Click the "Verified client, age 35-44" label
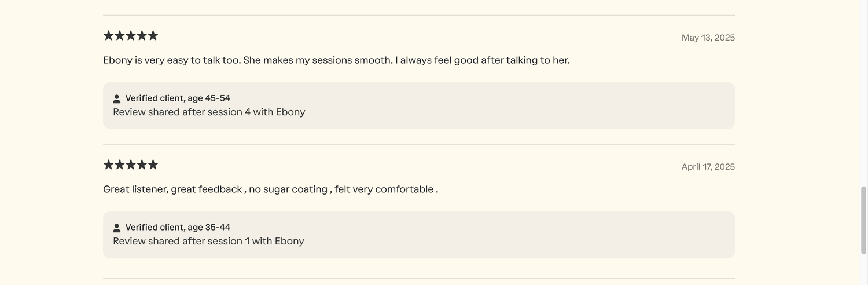This screenshot has height=285, width=868. click(x=178, y=228)
